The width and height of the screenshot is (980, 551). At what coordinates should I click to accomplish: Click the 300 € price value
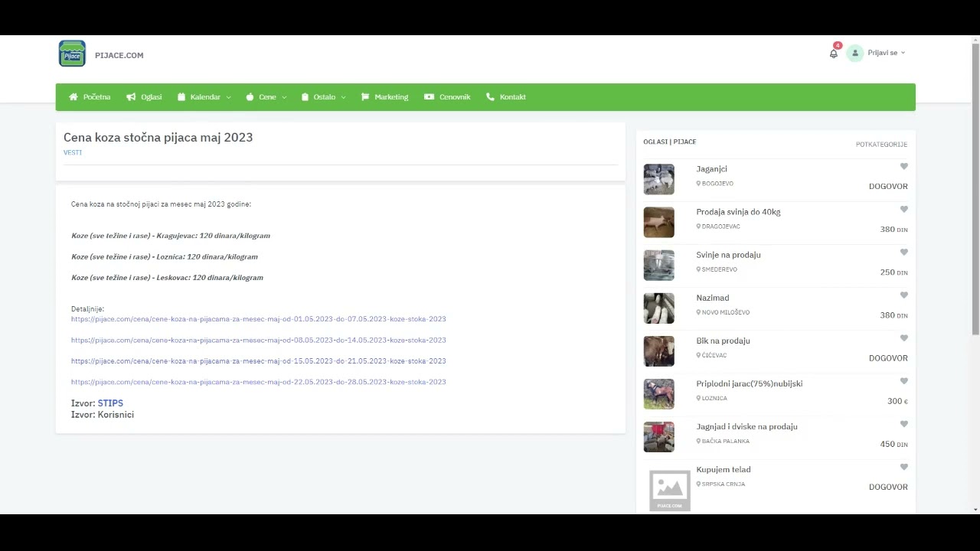897,401
